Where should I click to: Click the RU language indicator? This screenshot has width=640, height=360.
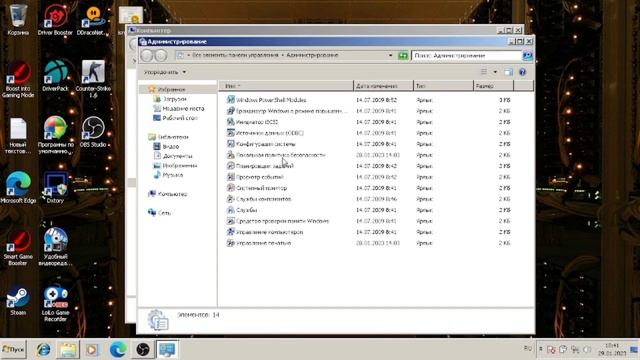coord(527,348)
